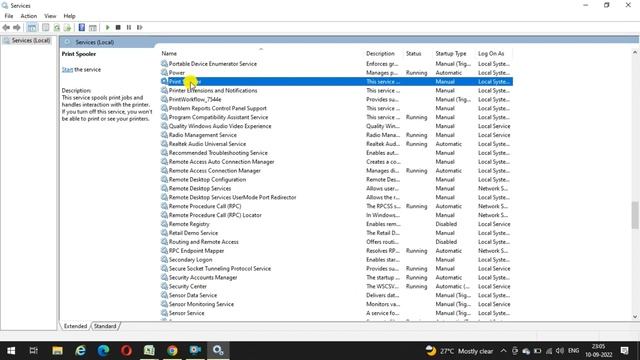The image size is (640, 360).
Task: Select Radio Management Service row
Action: tap(337, 135)
